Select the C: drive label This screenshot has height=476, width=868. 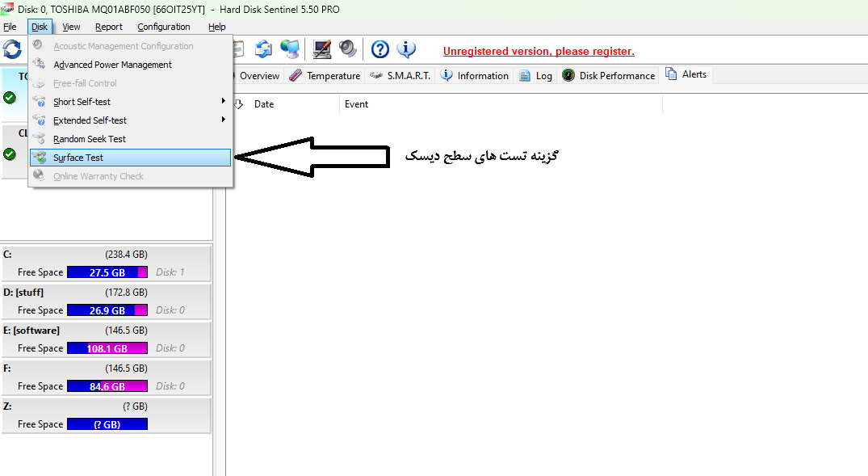point(7,255)
